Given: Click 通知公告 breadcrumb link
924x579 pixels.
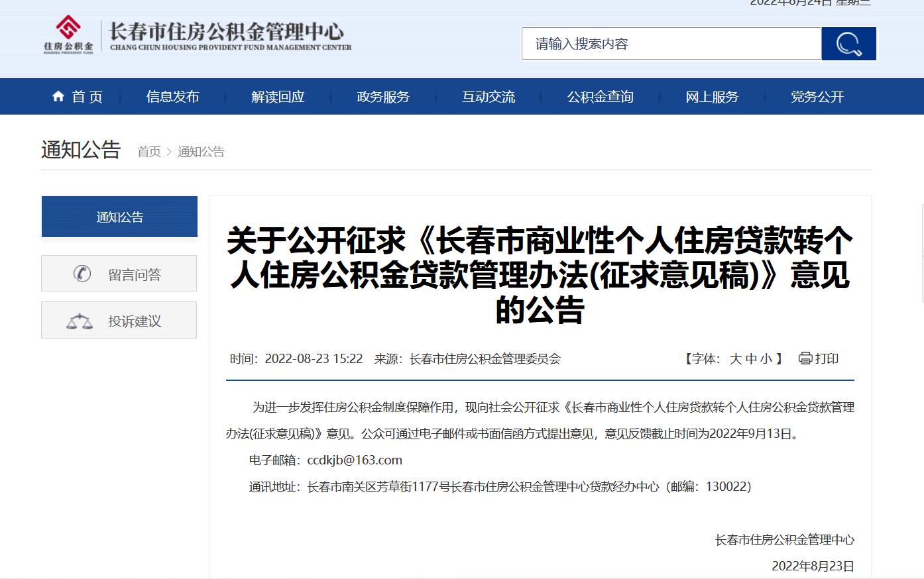Looking at the screenshot, I should pyautogui.click(x=201, y=152).
